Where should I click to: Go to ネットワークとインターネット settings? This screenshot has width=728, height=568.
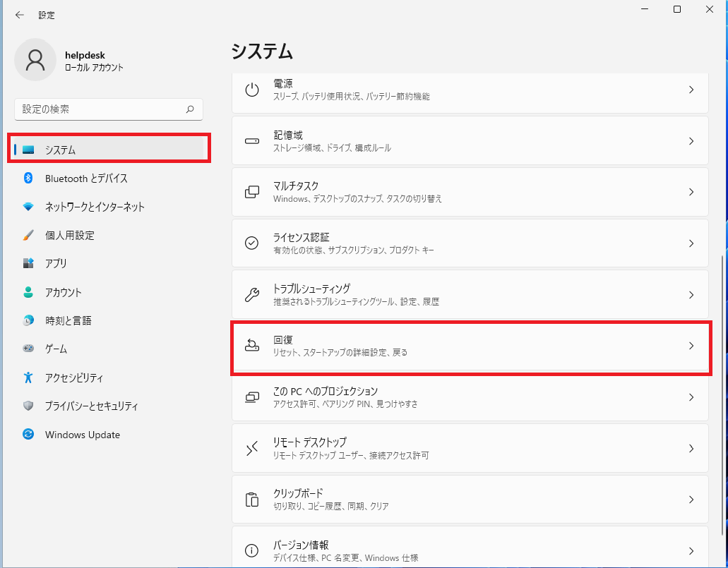[109, 207]
